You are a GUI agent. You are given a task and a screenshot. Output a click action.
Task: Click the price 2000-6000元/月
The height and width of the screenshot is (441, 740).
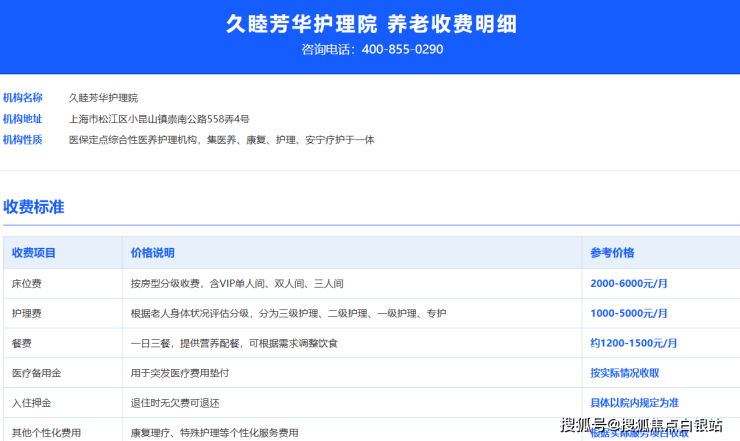coord(629,284)
